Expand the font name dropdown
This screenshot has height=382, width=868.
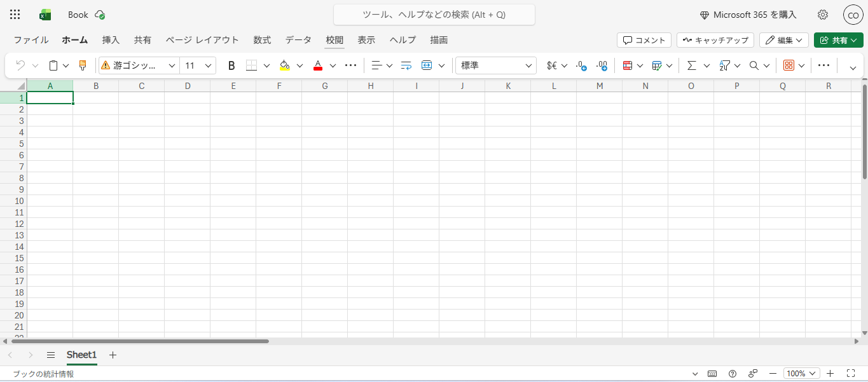point(172,65)
